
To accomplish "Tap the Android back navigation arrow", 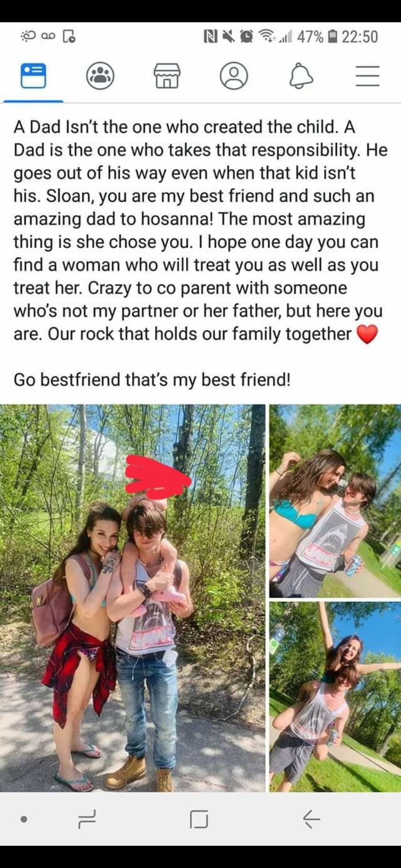I will pyautogui.click(x=311, y=820).
